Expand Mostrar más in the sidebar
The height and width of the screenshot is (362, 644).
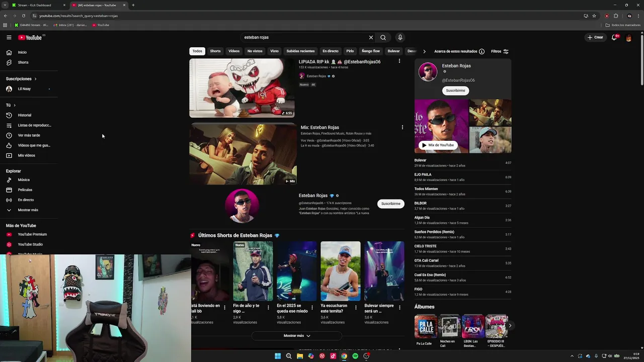tap(29, 210)
